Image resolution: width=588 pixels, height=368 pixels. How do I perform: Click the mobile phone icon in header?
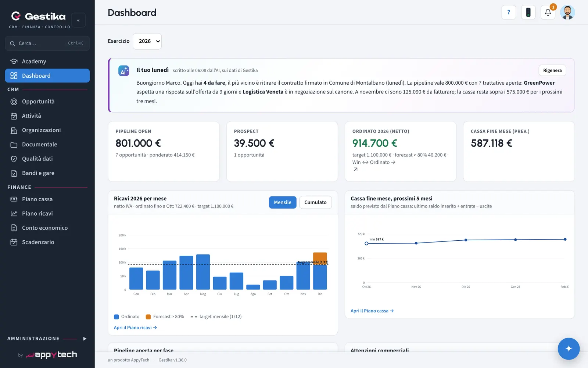click(528, 12)
